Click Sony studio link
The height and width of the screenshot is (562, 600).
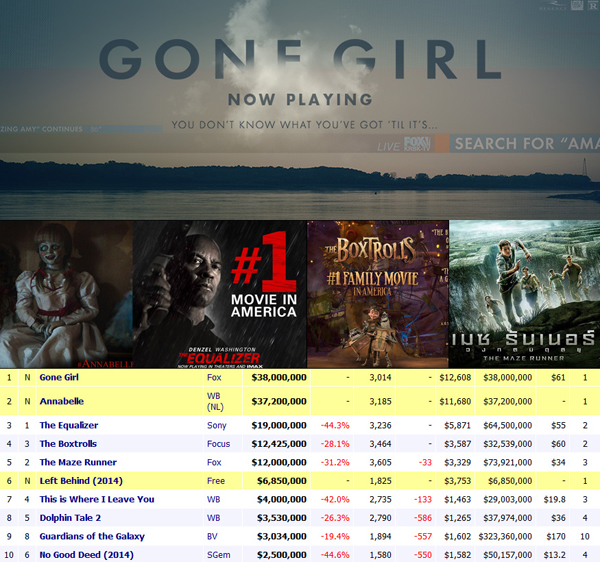[217, 425]
